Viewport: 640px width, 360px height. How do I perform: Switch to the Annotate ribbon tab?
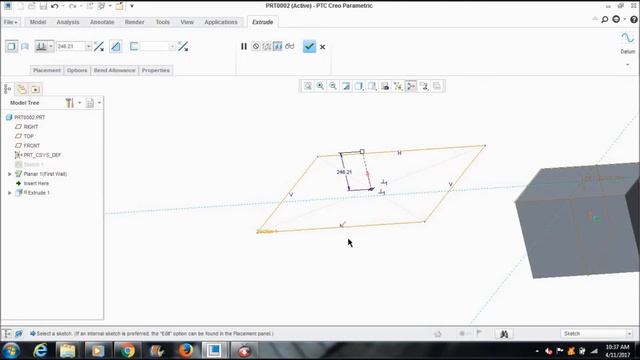[x=102, y=22]
